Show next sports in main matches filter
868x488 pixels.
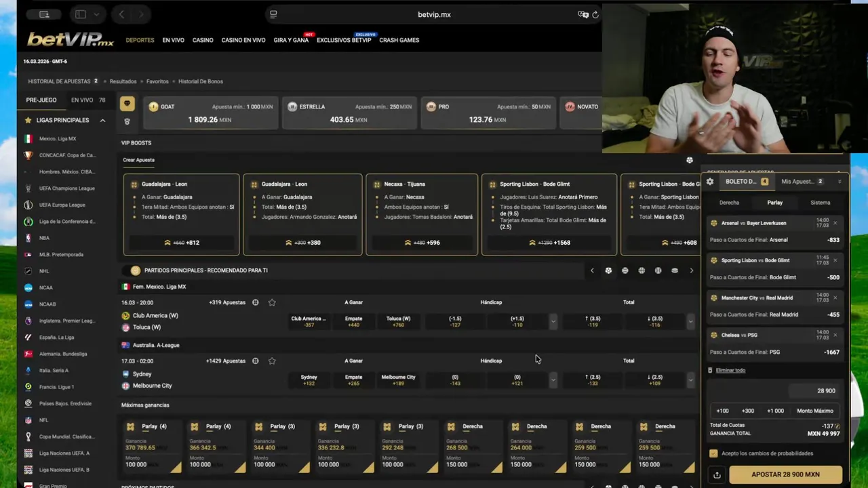(x=691, y=270)
